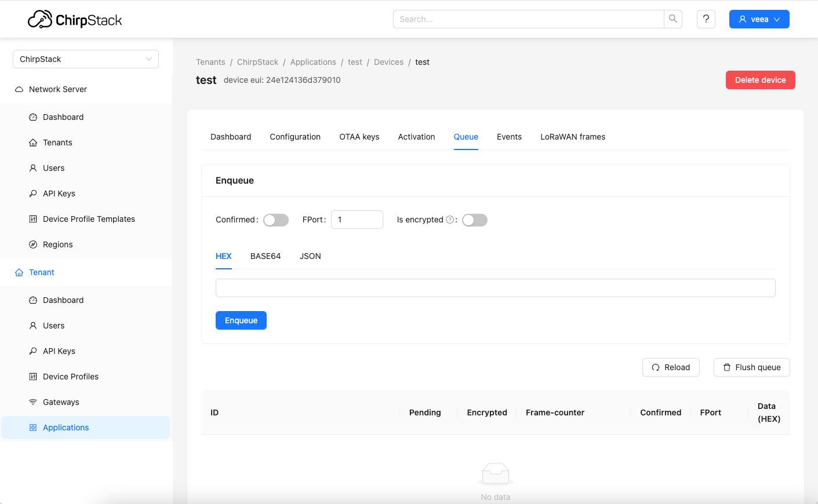
Task: Click the Confirmed column header
Action: [661, 412]
